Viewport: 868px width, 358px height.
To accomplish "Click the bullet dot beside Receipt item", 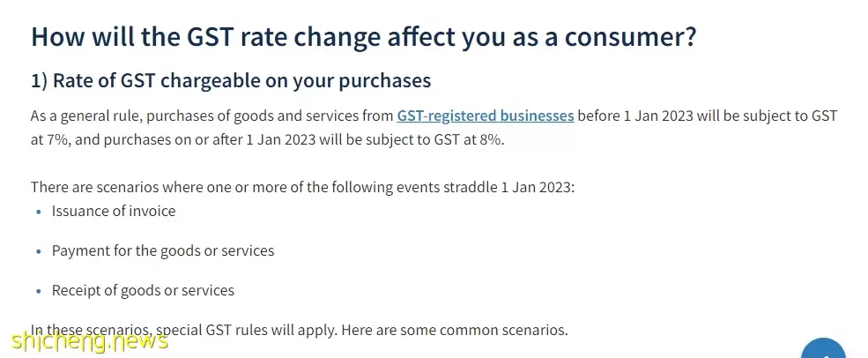I will click(x=38, y=291).
